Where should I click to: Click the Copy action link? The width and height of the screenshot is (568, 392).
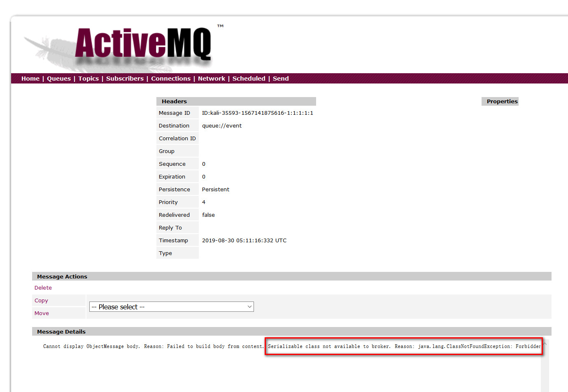click(x=41, y=301)
